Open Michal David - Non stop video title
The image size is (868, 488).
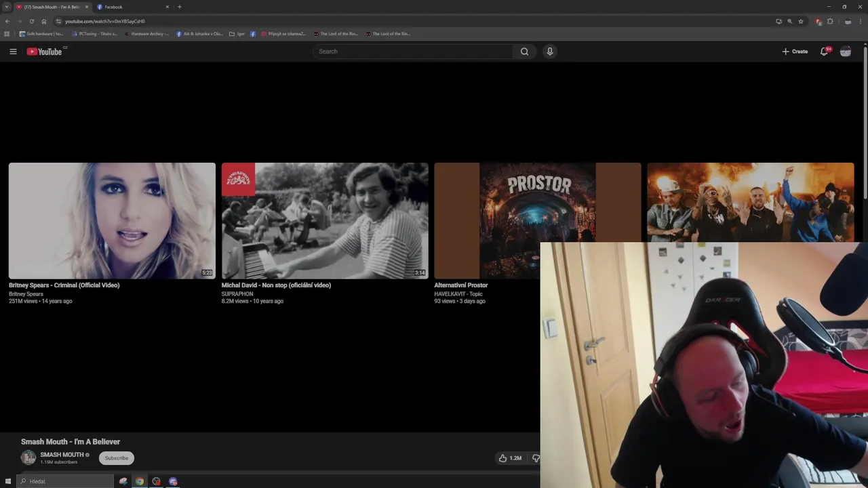point(276,285)
